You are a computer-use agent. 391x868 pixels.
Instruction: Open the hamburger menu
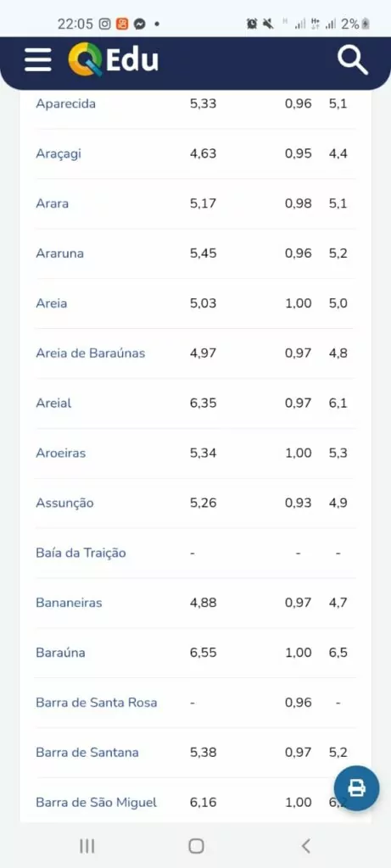tap(37, 59)
